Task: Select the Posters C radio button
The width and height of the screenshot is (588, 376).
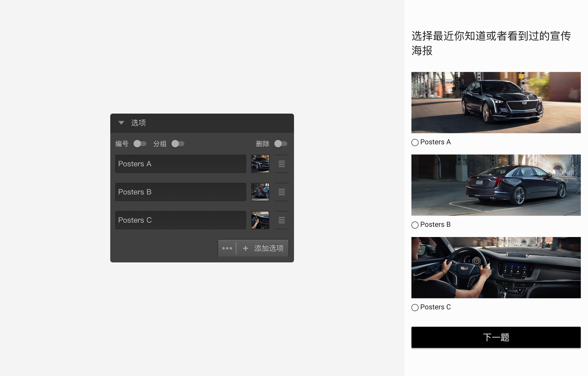Action: [x=415, y=307]
